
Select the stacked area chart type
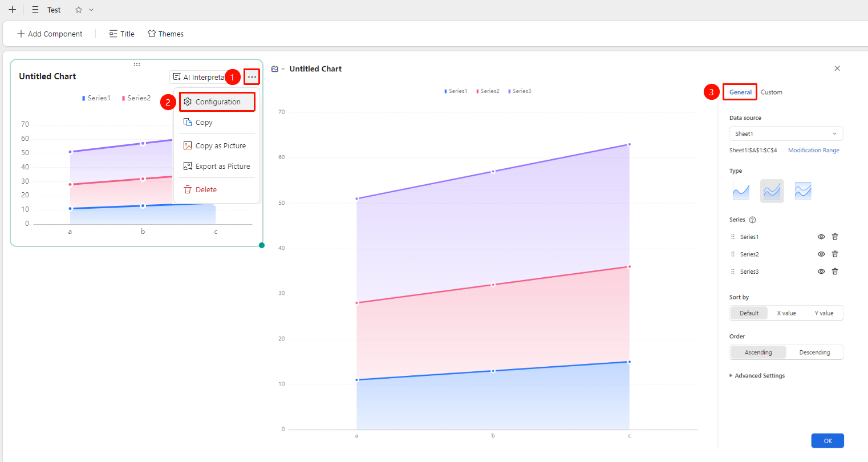click(x=772, y=191)
